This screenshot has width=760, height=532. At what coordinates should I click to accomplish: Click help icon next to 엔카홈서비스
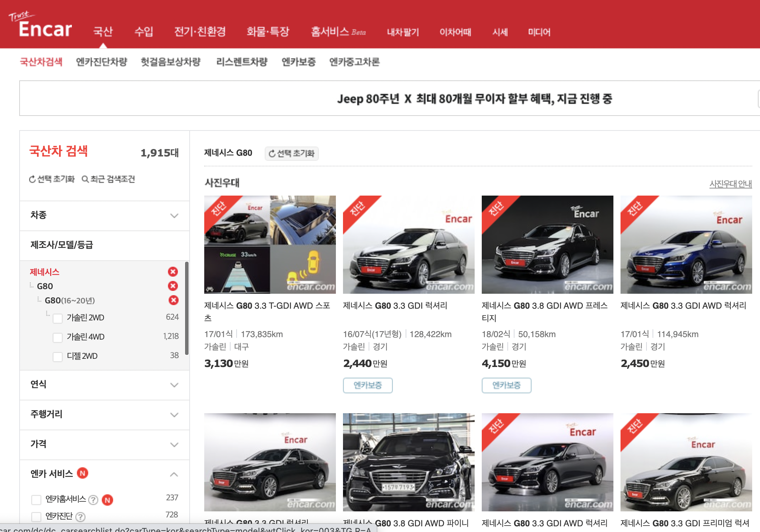click(93, 500)
